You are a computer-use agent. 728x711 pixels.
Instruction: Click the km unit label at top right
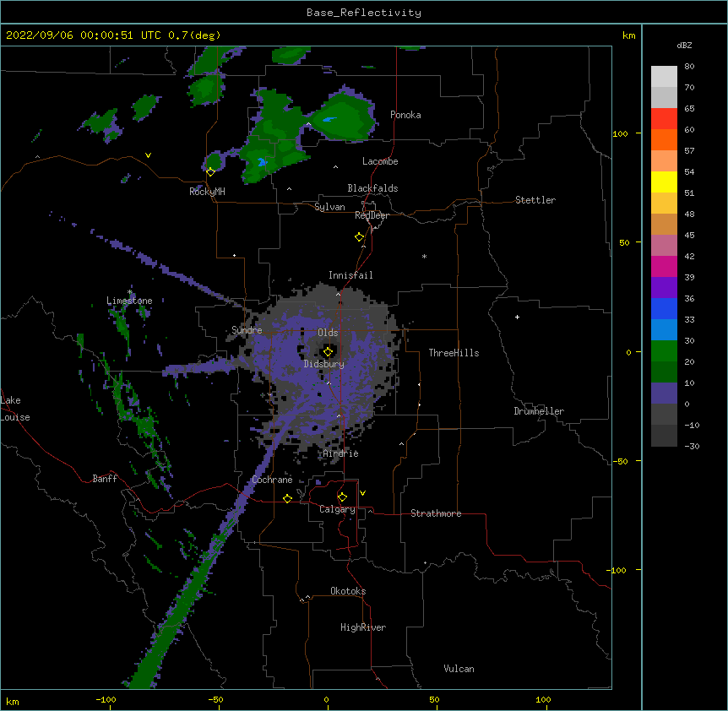point(628,35)
